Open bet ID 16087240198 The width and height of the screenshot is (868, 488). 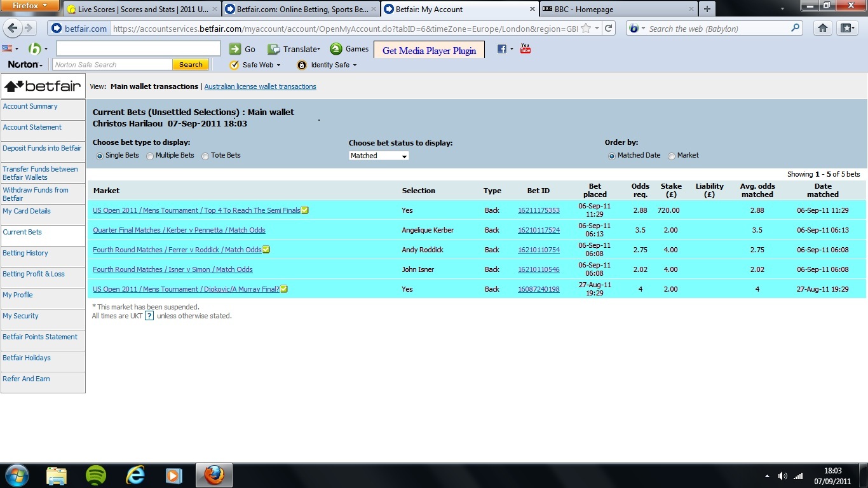point(539,289)
